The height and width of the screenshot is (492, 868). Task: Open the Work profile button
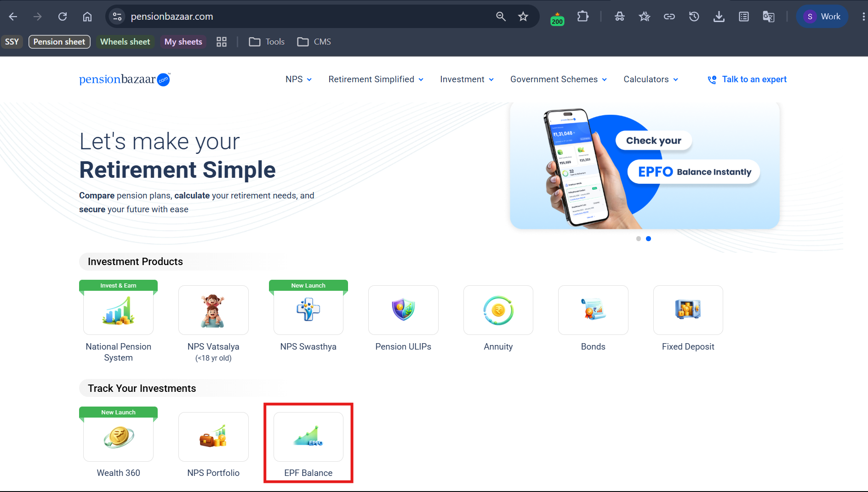(x=822, y=17)
